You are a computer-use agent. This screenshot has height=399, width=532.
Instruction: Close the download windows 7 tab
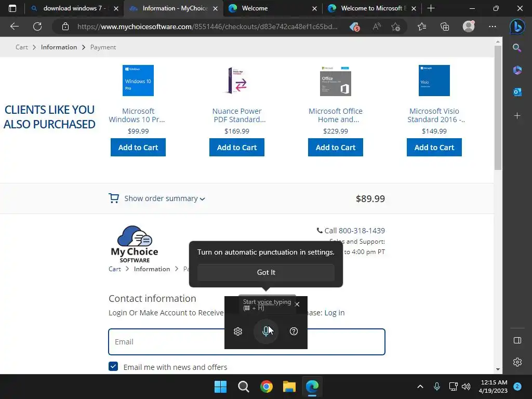116,8
